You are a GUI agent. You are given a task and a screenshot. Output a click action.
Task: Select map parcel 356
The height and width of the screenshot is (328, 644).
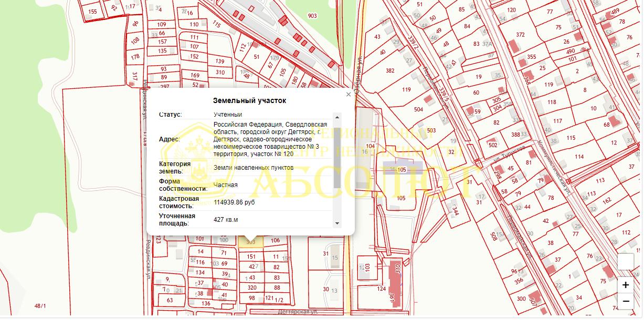[x=519, y=281]
